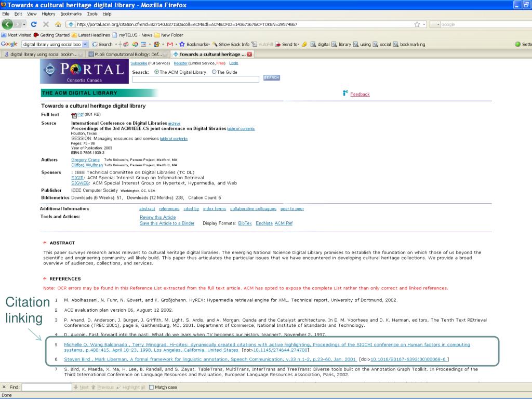Open the Edit menu
Screen dimensions: 532x399
[18, 14]
